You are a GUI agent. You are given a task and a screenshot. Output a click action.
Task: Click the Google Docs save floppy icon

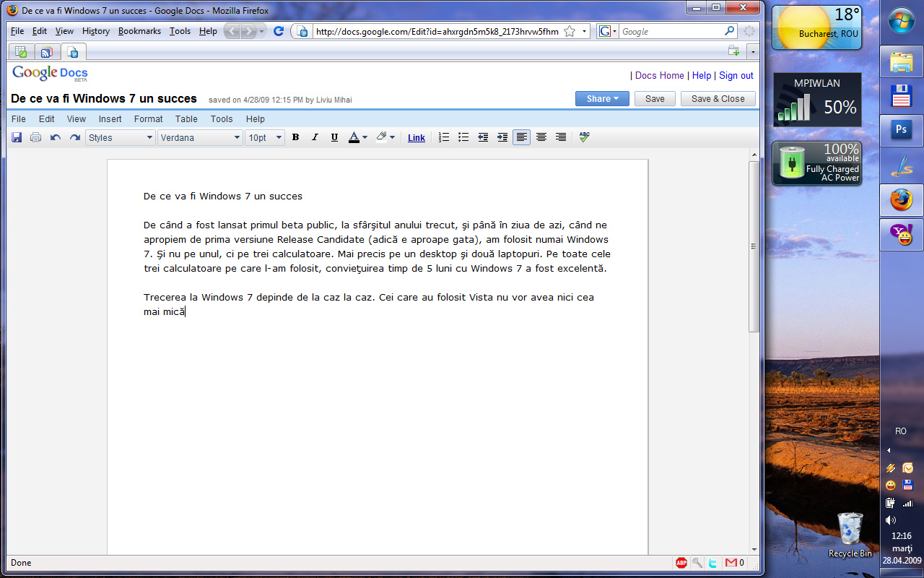17,137
